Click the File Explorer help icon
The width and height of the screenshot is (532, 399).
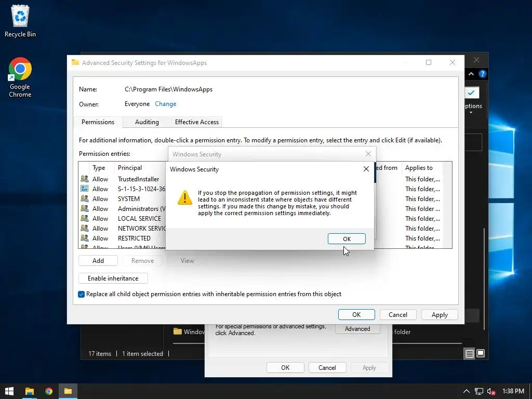pyautogui.click(x=482, y=74)
